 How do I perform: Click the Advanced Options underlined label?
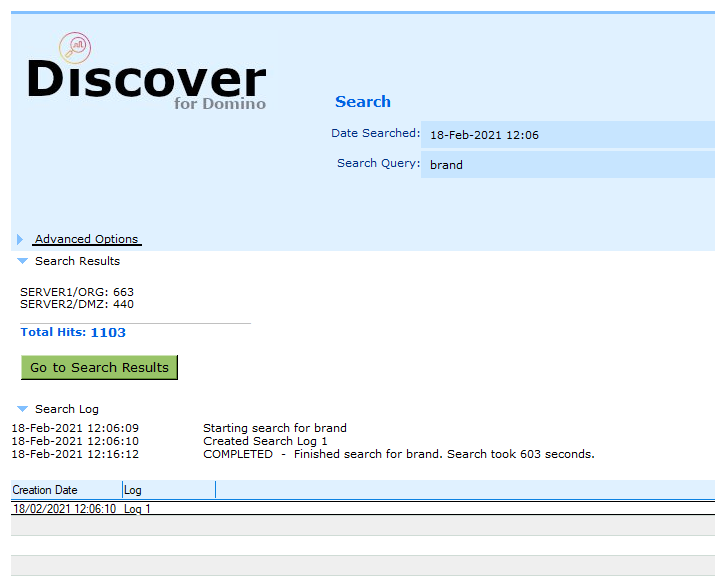(x=87, y=239)
